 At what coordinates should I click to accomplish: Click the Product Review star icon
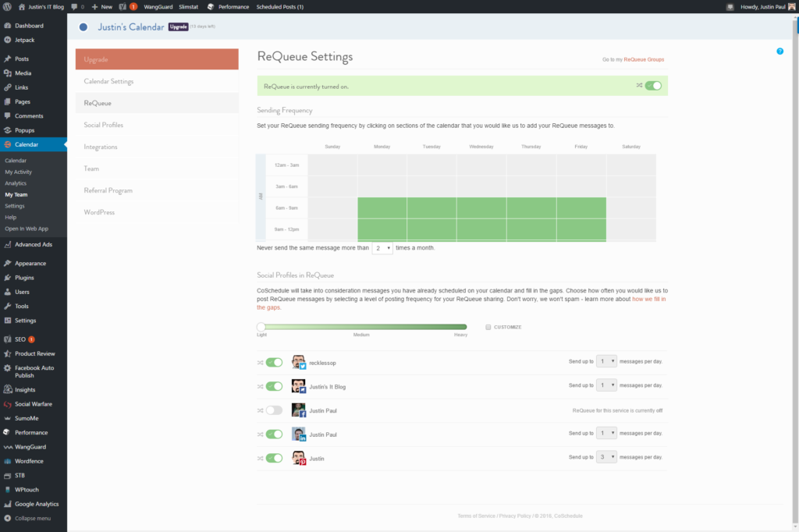tap(8, 353)
